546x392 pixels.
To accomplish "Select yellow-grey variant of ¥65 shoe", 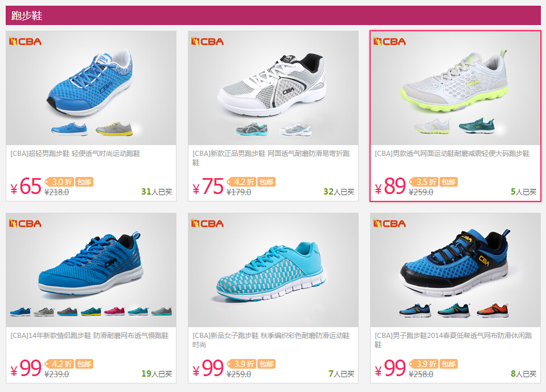I will pos(114,129).
